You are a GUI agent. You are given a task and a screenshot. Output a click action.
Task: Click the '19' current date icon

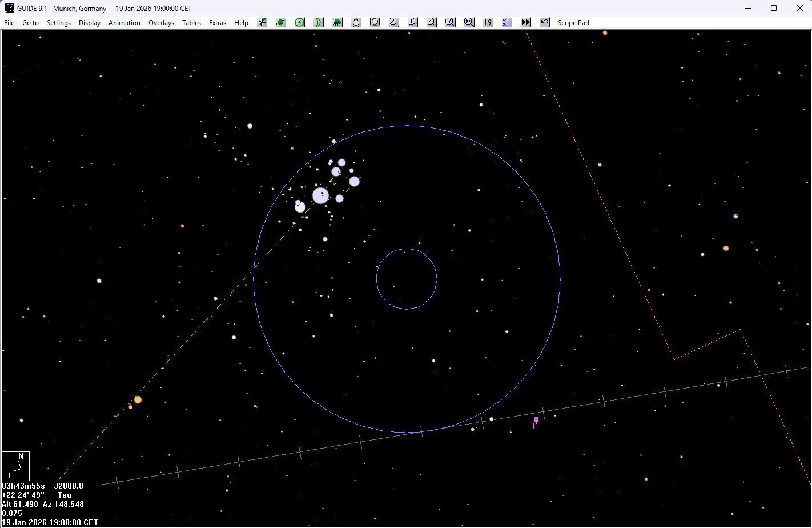(488, 22)
